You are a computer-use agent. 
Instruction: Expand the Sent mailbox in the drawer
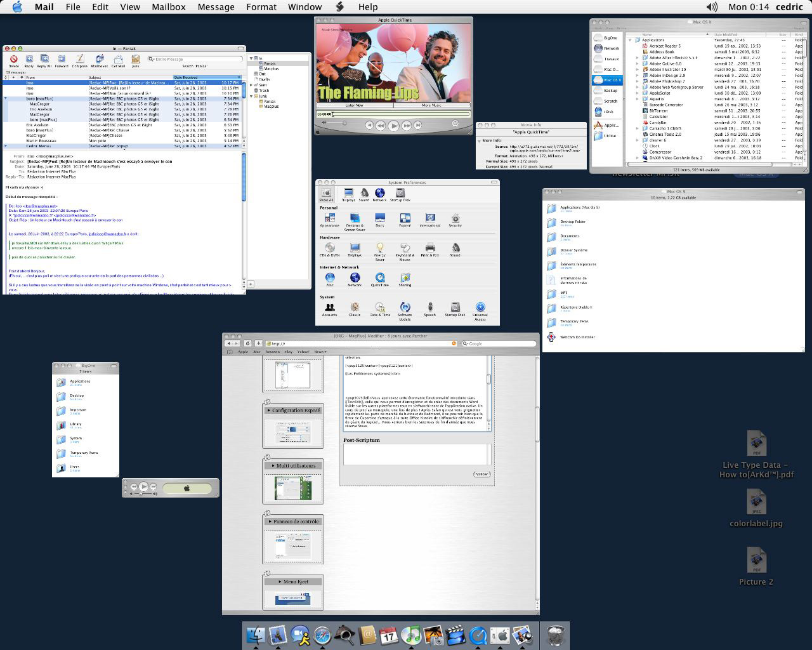pyautogui.click(x=252, y=85)
